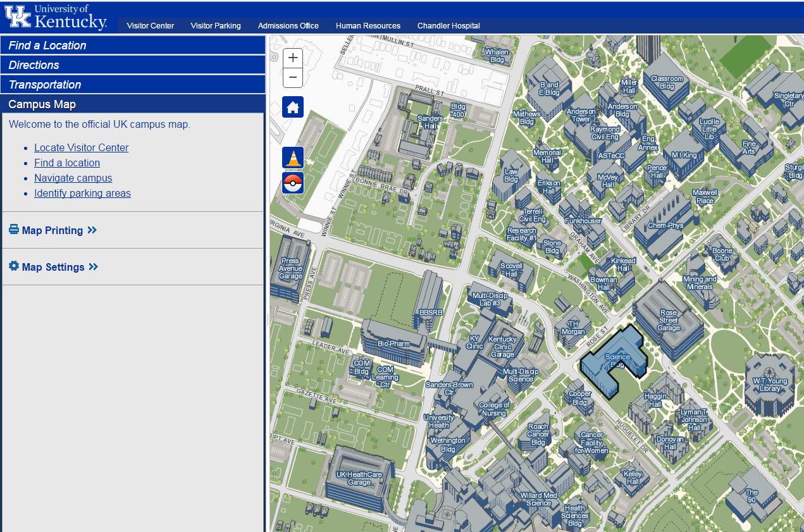Open Human Resources in the top menu
The image size is (804, 532).
point(368,26)
